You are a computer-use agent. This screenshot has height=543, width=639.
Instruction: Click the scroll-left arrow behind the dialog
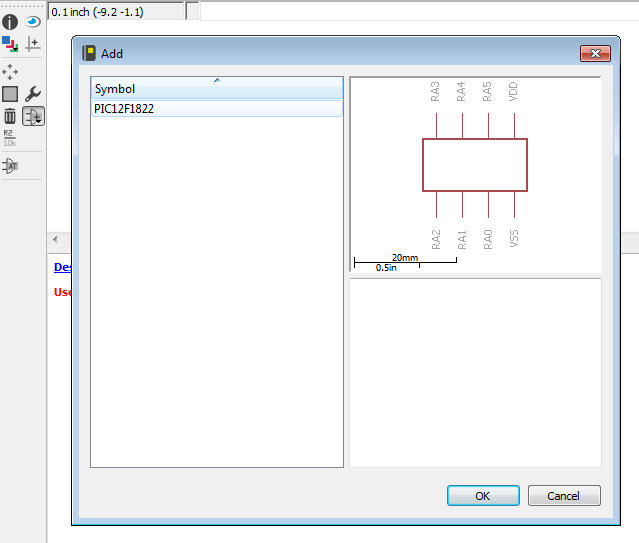[55, 239]
